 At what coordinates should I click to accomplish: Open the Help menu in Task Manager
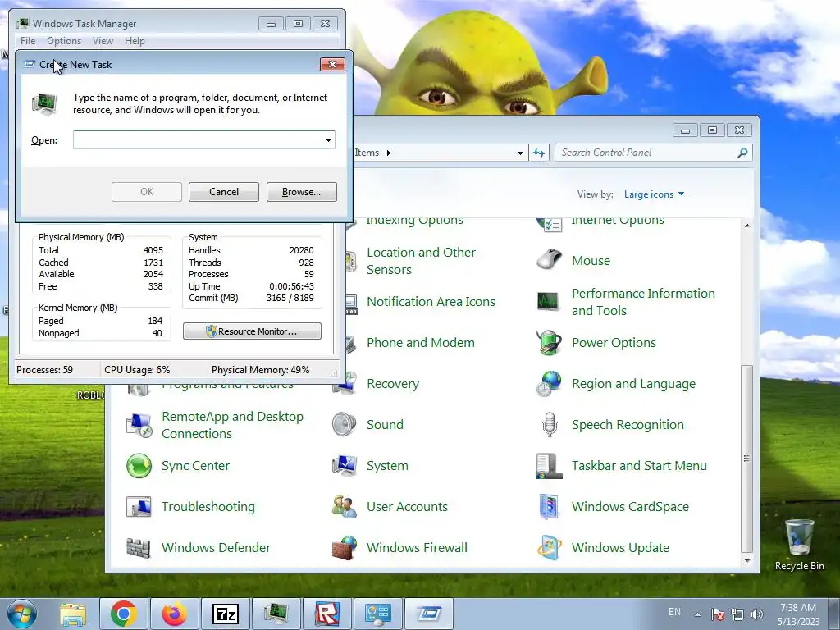pos(135,41)
